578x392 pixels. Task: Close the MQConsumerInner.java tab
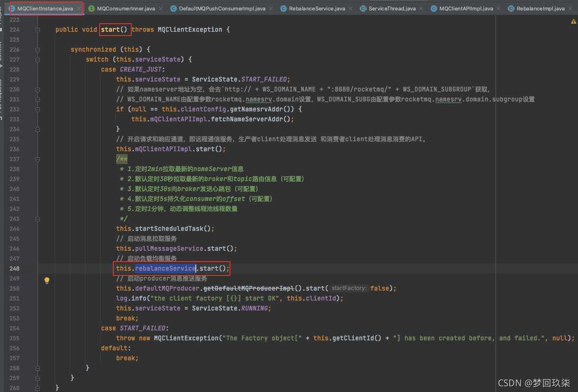point(161,9)
